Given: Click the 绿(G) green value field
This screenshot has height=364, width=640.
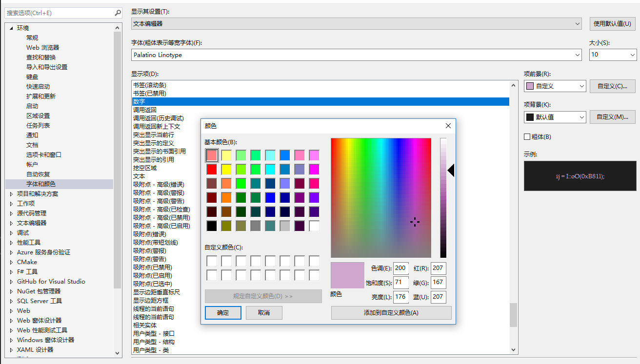Looking at the screenshot, I should [439, 282].
